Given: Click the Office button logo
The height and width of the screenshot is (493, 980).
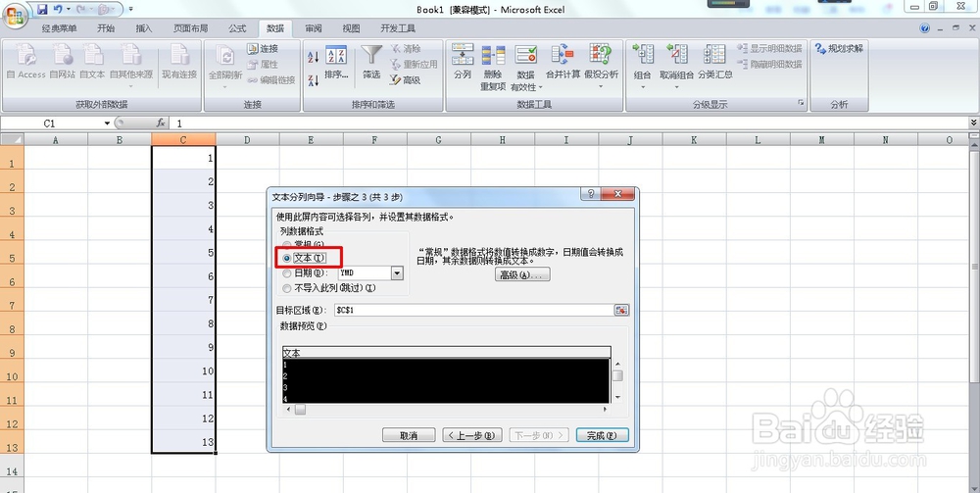Looking at the screenshot, I should [14, 15].
